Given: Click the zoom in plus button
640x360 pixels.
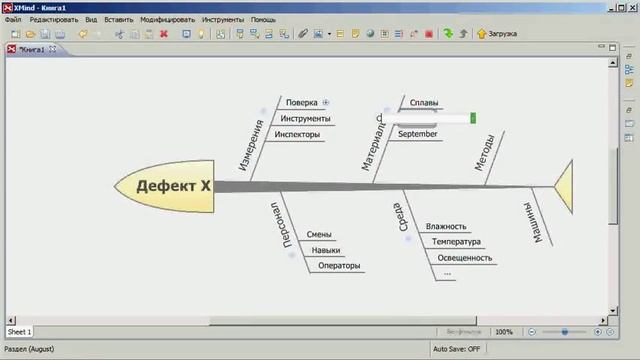Looking at the screenshot, I should pos(598,332).
